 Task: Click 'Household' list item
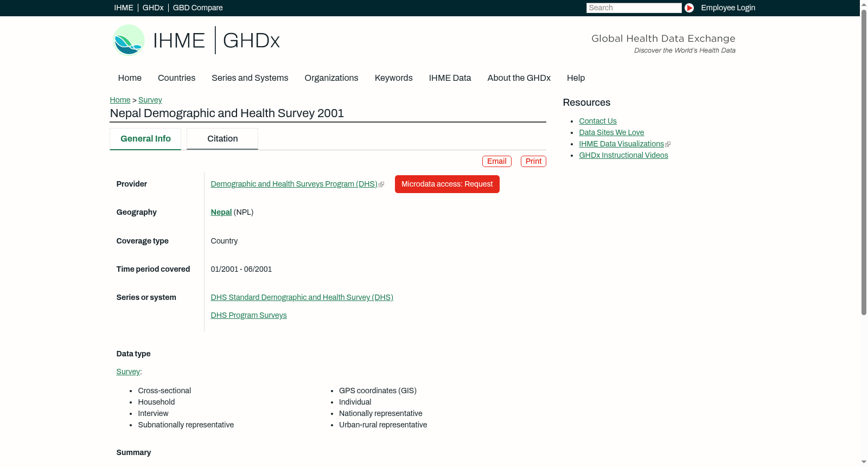156,402
